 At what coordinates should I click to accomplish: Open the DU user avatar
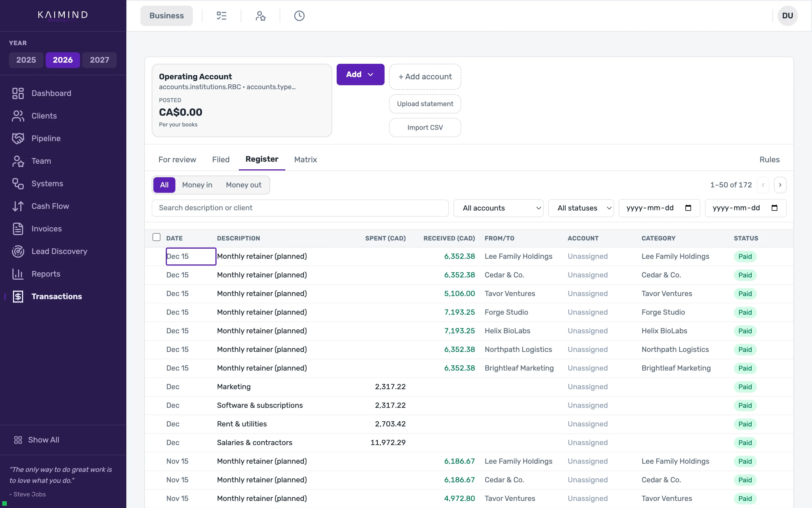coord(787,16)
